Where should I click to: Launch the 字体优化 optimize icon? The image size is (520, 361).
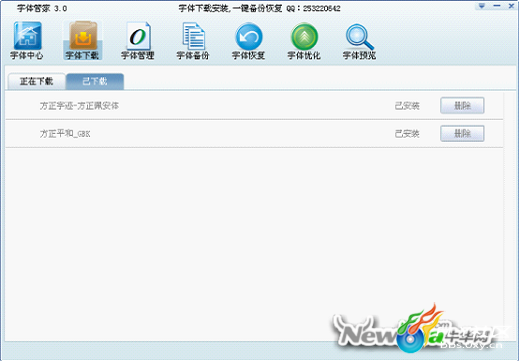tap(304, 41)
